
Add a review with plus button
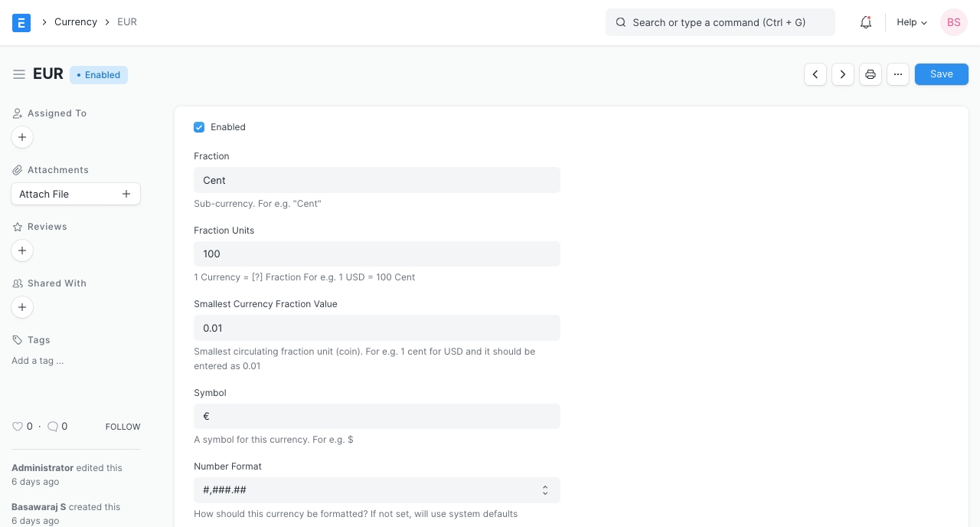coord(22,250)
